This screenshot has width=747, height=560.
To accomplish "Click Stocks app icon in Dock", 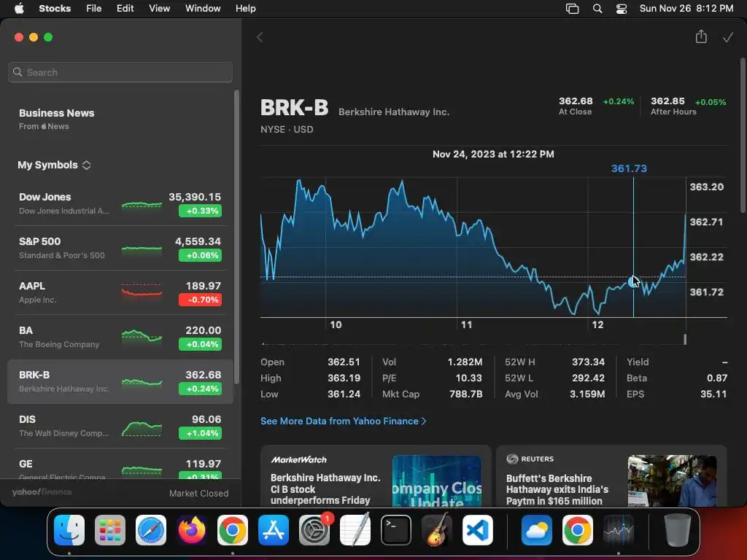I will coord(619,530).
